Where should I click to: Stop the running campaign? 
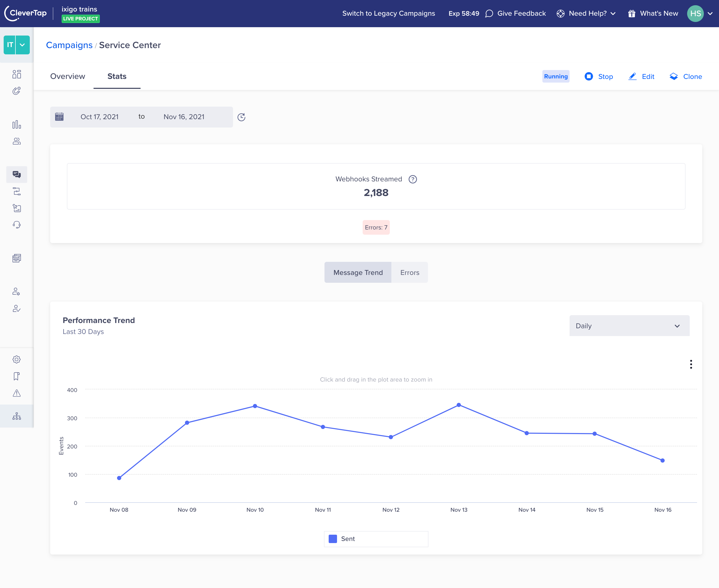599,77
